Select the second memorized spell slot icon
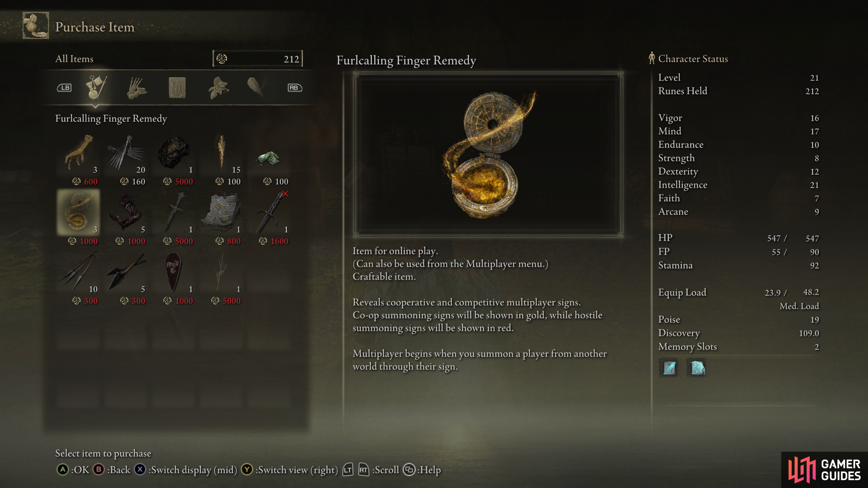 (697, 368)
